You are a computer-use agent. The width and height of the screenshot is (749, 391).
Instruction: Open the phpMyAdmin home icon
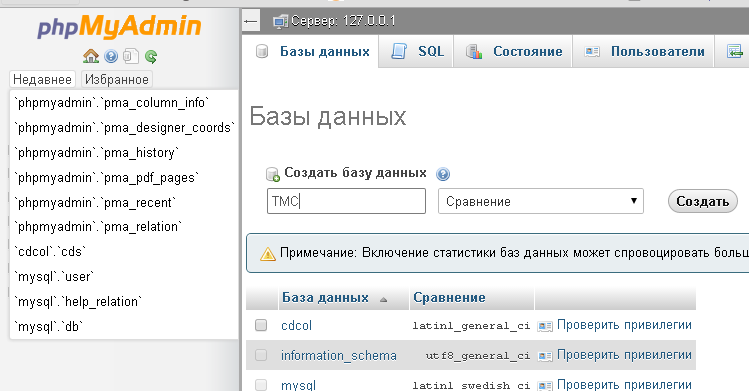(x=91, y=56)
